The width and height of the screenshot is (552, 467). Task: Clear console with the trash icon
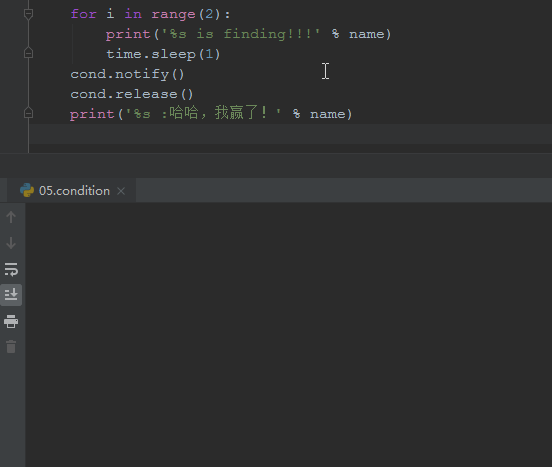pyautogui.click(x=11, y=347)
